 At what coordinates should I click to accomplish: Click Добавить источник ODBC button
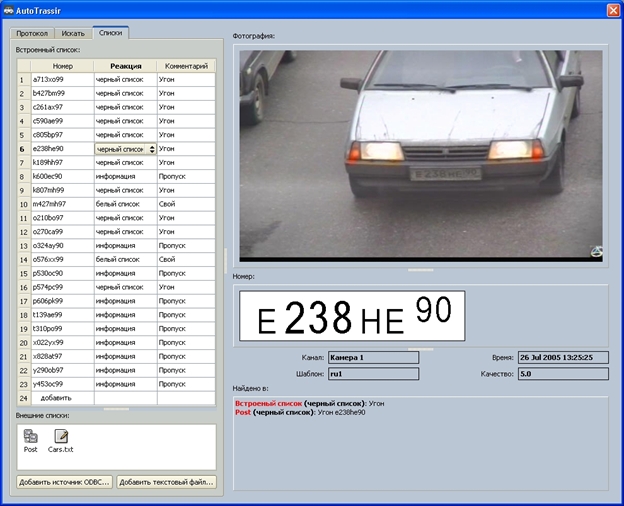pyautogui.click(x=64, y=482)
